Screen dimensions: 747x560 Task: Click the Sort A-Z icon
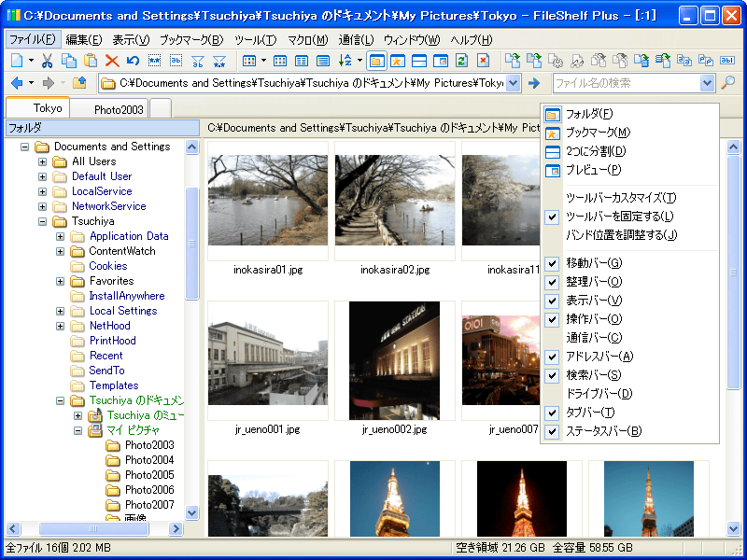(x=345, y=61)
